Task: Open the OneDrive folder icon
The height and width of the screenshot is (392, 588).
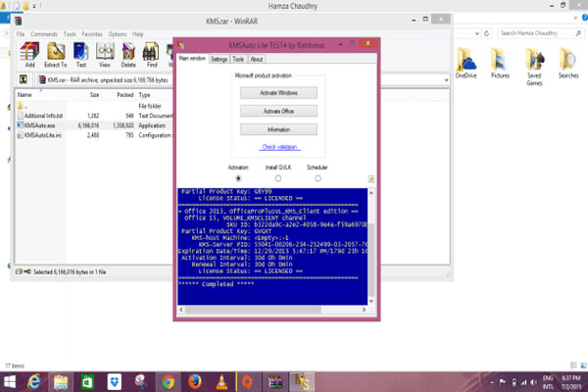Action: (466, 63)
